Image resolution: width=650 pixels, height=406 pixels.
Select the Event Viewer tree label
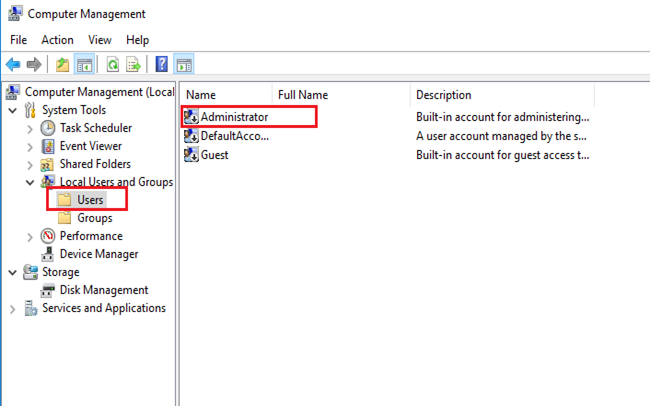click(91, 146)
